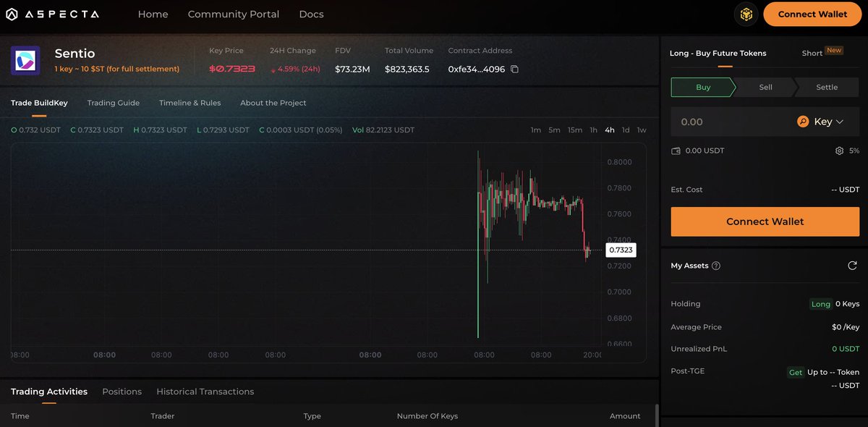This screenshot has width=868, height=427.
Task: Open Docs link
Action: click(x=311, y=14)
